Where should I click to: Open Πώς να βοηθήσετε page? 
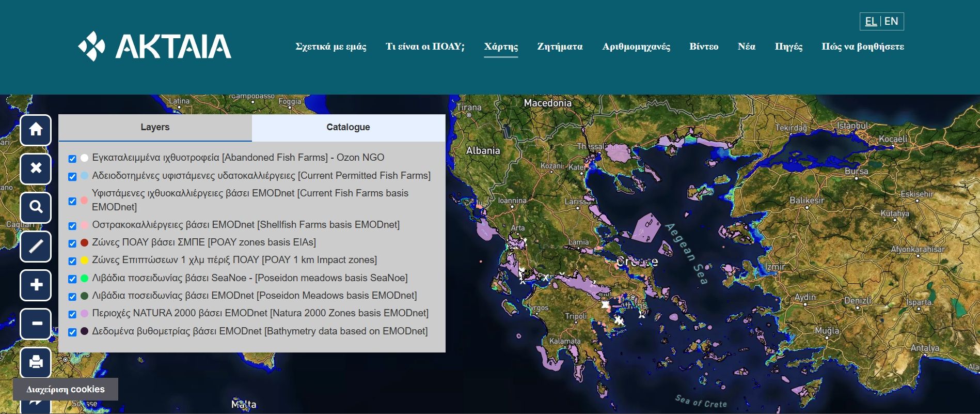863,47
